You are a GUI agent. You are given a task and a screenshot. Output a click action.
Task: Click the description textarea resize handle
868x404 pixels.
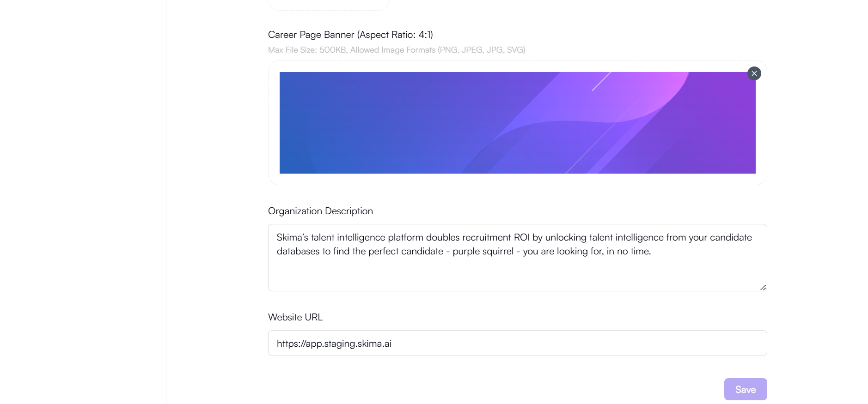click(763, 287)
